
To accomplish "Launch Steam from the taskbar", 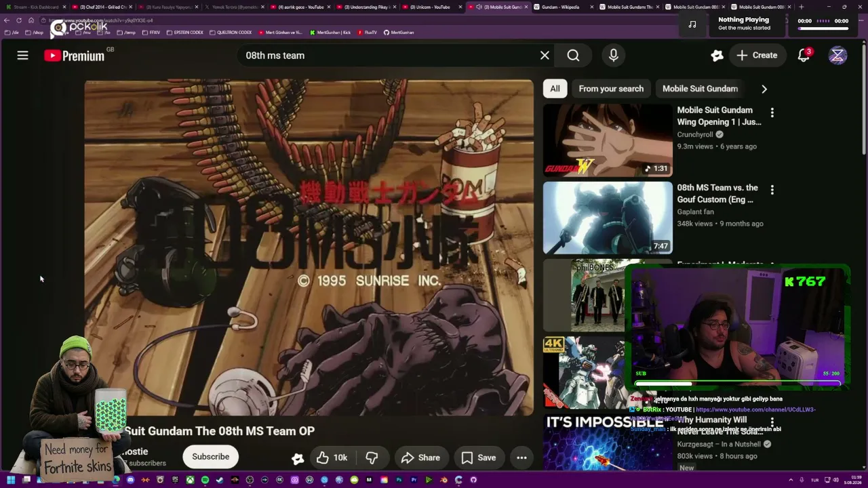I will pos(220,480).
